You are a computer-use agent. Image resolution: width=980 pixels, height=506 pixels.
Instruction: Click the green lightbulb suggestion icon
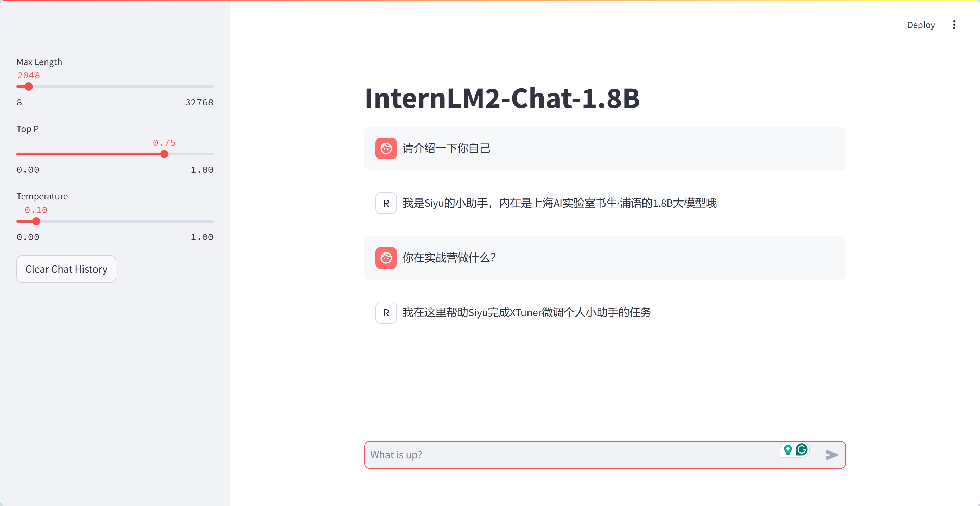coord(788,450)
